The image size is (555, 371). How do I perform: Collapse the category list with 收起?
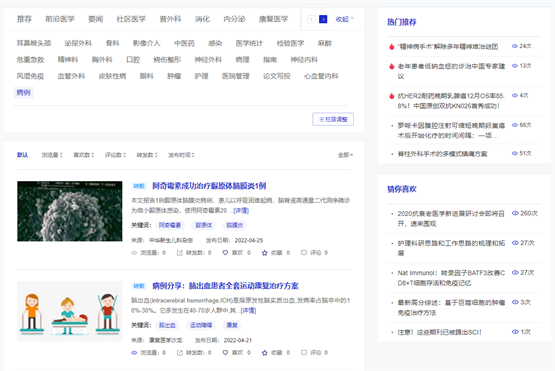pyautogui.click(x=344, y=19)
